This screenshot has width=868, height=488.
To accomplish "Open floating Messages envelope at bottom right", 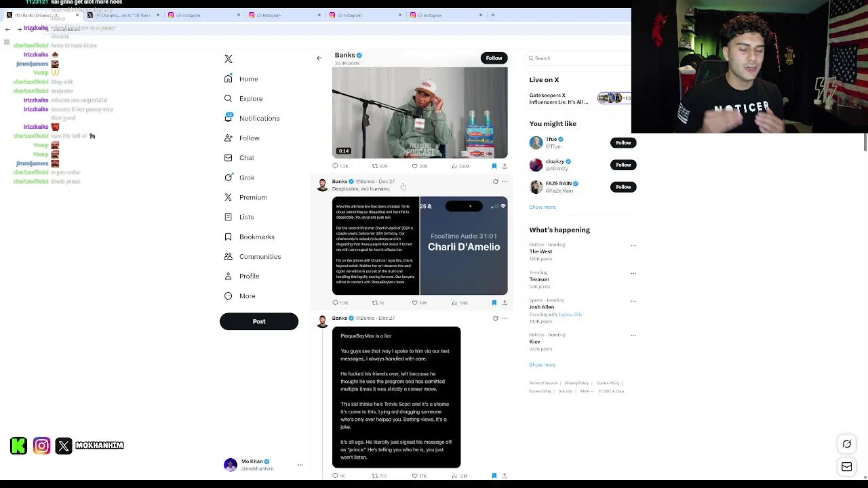I will [847, 467].
